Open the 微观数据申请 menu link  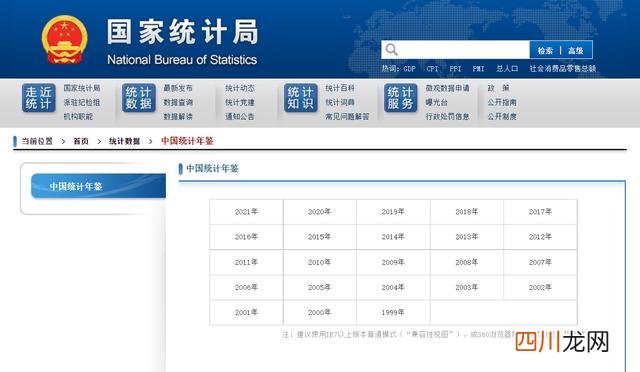(447, 88)
